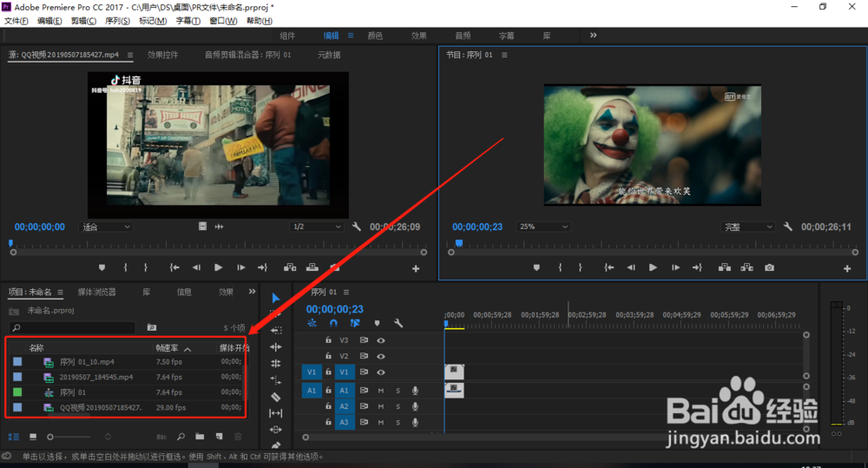
Task: Toggle V2 track output eye
Action: (x=381, y=356)
